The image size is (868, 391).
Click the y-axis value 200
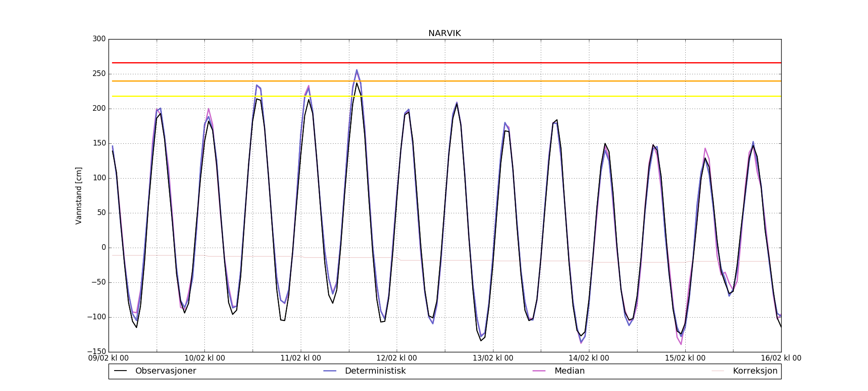99,109
